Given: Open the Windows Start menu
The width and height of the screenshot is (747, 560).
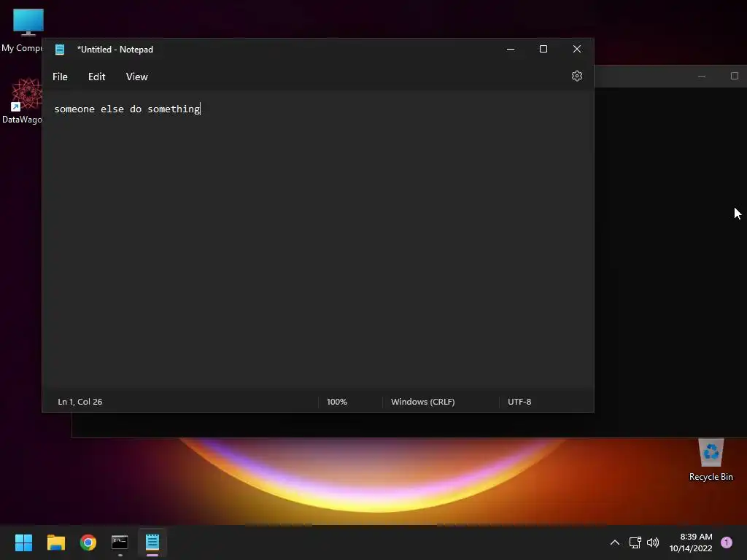Looking at the screenshot, I should coord(23,542).
